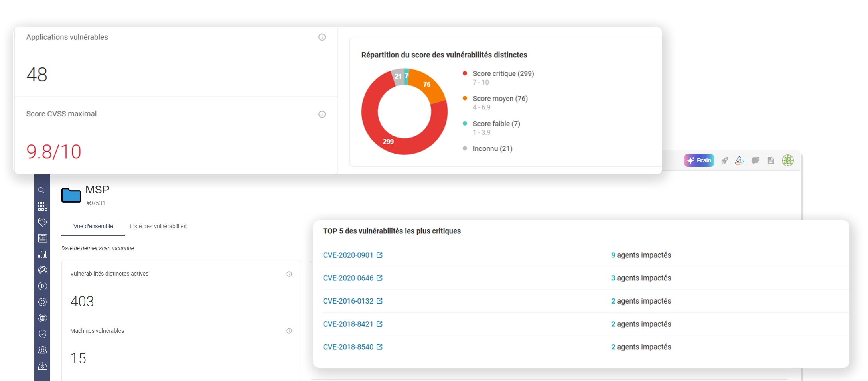This screenshot has height=381, width=868.
Task: Click the 403 active vulnerabilities value
Action: pos(82,302)
